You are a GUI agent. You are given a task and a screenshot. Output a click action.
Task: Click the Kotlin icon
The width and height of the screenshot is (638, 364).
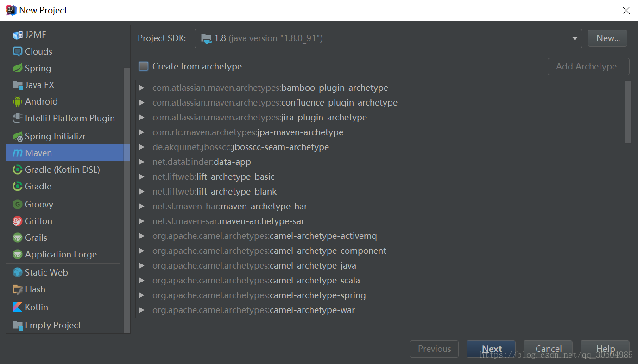18,308
